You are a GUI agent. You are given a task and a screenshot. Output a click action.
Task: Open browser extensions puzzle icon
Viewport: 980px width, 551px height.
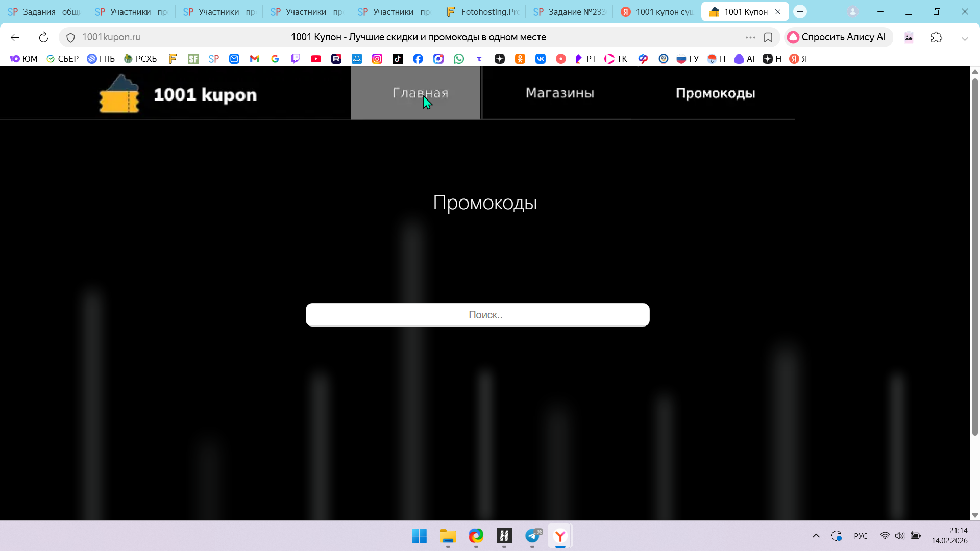coord(937,37)
